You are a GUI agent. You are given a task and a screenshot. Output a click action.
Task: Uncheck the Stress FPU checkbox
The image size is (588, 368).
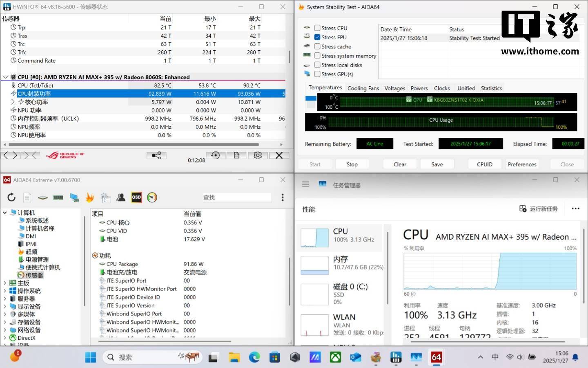click(317, 37)
